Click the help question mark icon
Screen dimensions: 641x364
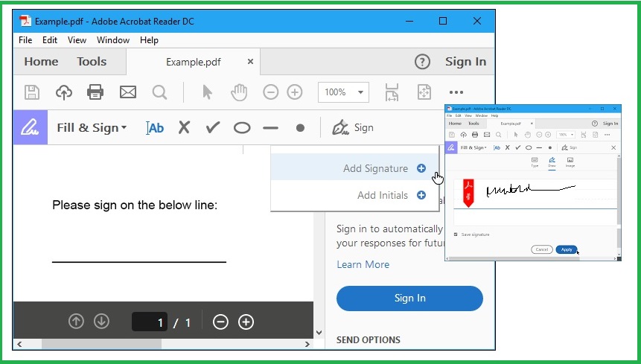click(x=422, y=62)
